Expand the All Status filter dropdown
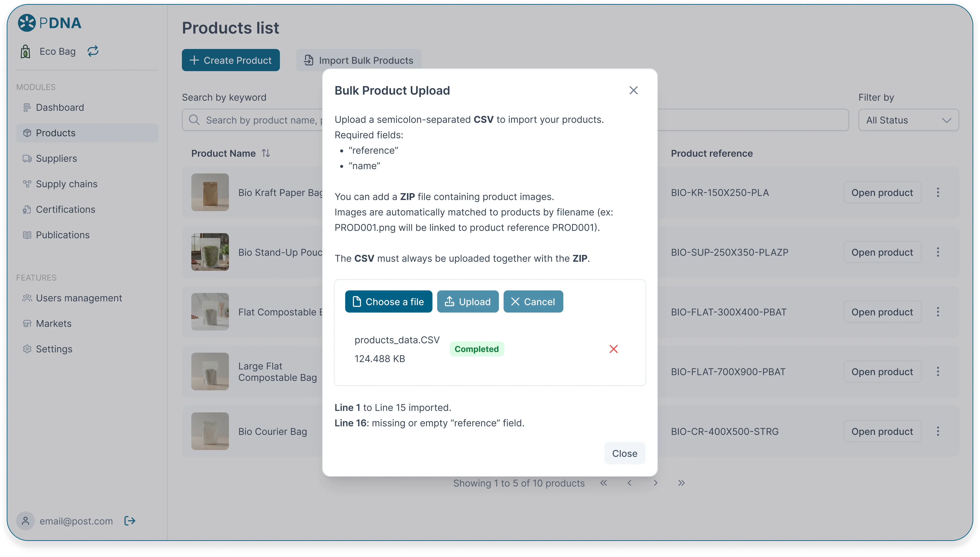The width and height of the screenshot is (980, 557). pos(908,120)
